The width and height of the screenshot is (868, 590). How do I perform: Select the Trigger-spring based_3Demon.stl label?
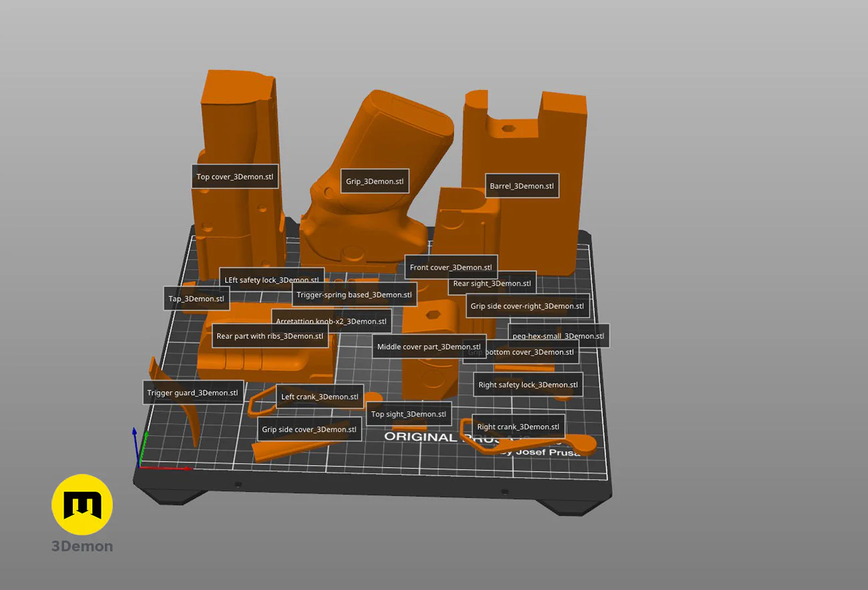click(354, 294)
